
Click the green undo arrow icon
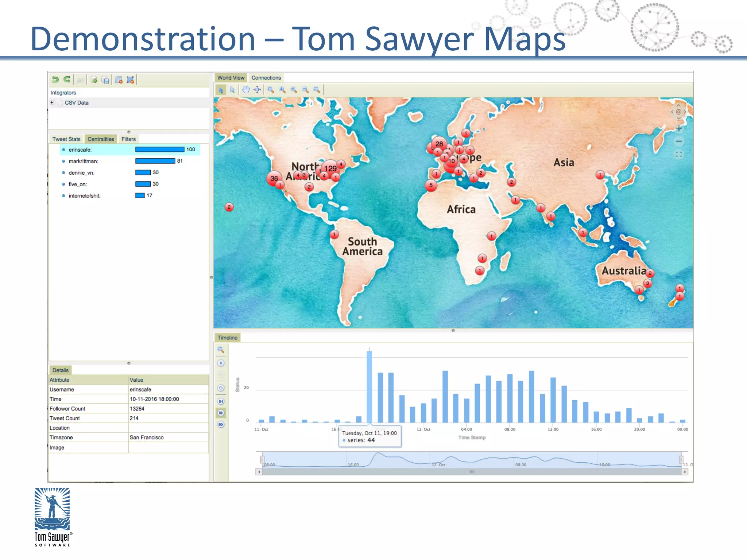click(55, 79)
